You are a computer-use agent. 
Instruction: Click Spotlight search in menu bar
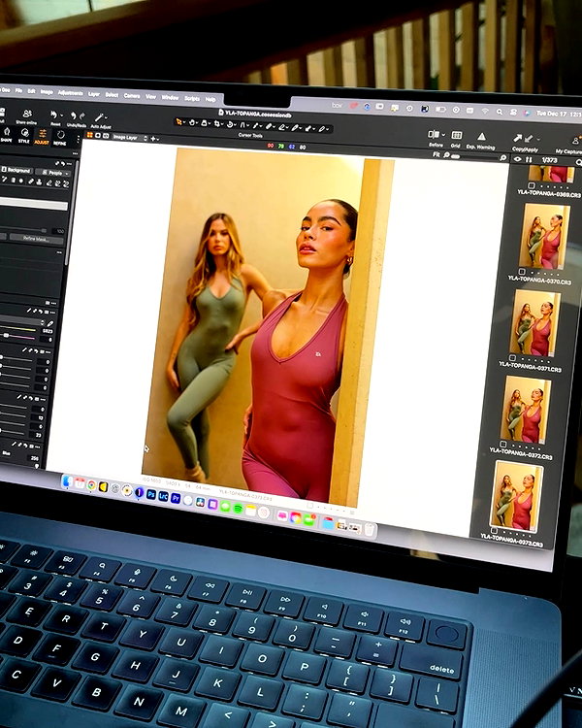point(500,112)
